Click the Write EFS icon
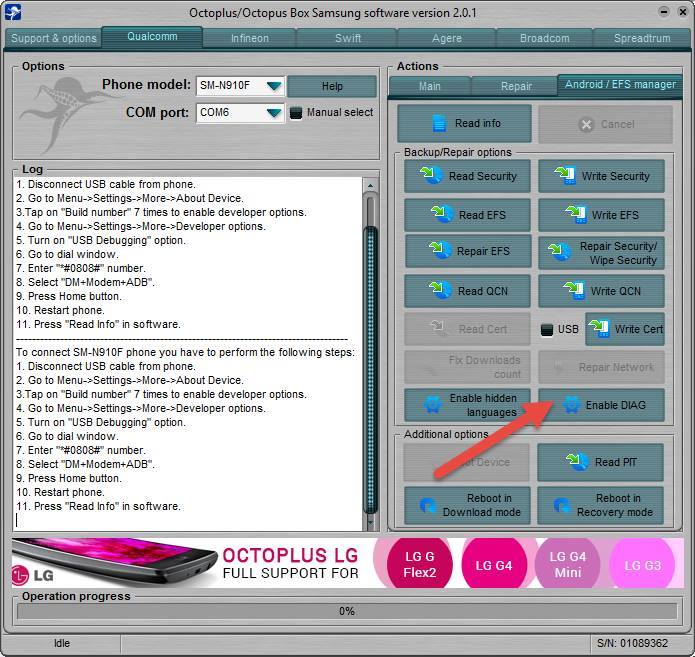The width and height of the screenshot is (695, 657). pos(576,215)
